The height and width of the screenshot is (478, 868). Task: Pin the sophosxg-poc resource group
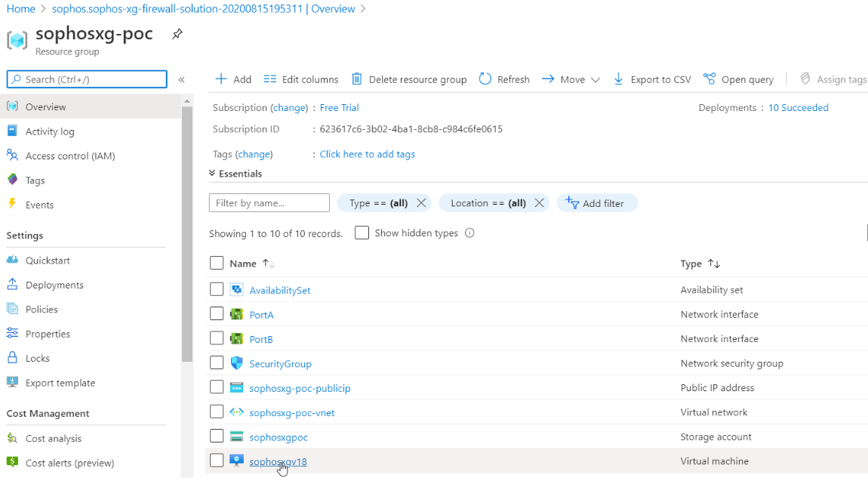177,34
